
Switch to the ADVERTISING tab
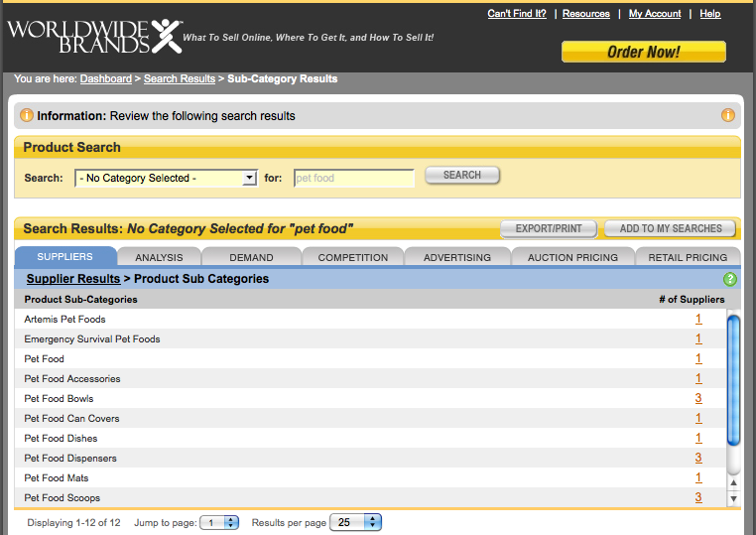click(x=457, y=257)
